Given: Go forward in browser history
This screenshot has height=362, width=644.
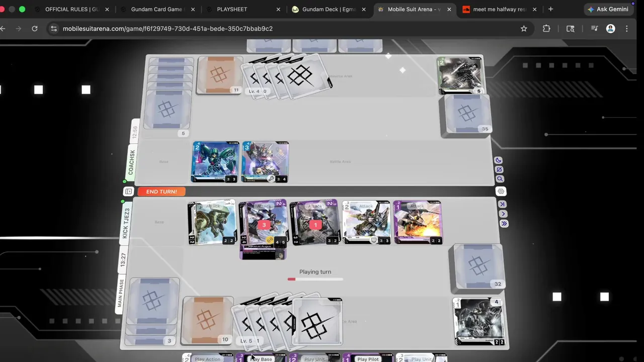Looking at the screenshot, I should click(x=19, y=29).
